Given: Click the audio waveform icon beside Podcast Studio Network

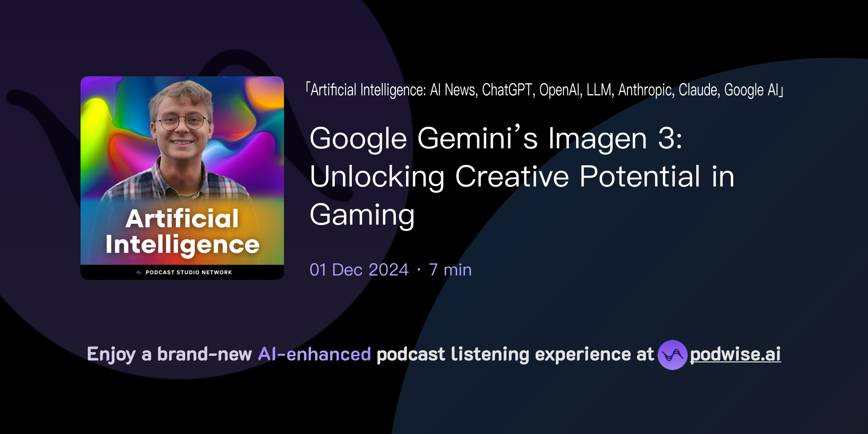Looking at the screenshot, I should [139, 273].
